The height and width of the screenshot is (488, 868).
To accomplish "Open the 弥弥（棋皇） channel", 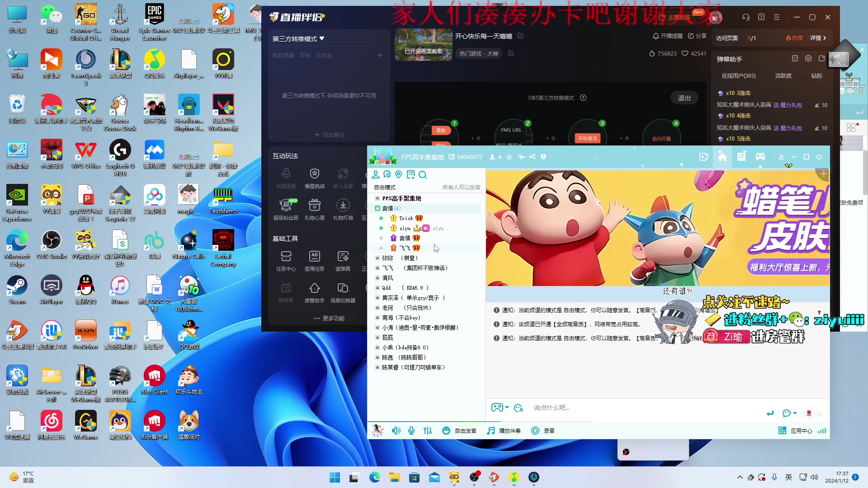I will tap(400, 258).
